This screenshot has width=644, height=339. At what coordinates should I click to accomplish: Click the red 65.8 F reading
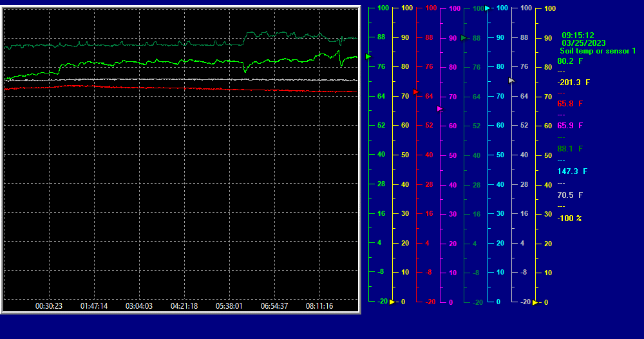pos(570,104)
